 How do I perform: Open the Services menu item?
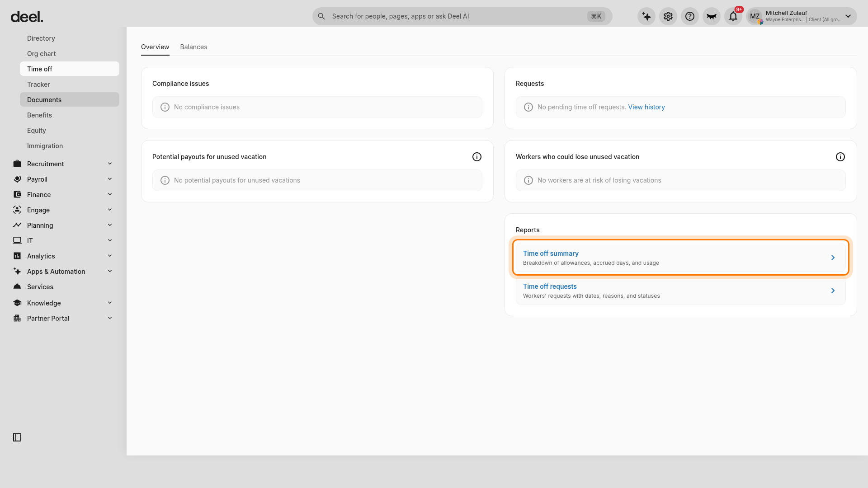click(63, 287)
